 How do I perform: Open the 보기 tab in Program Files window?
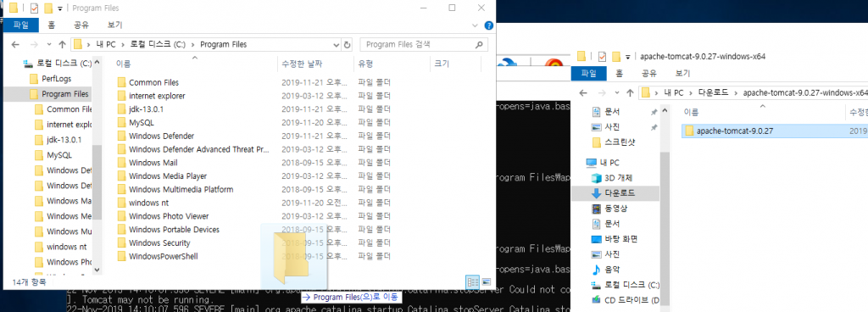tap(114, 25)
